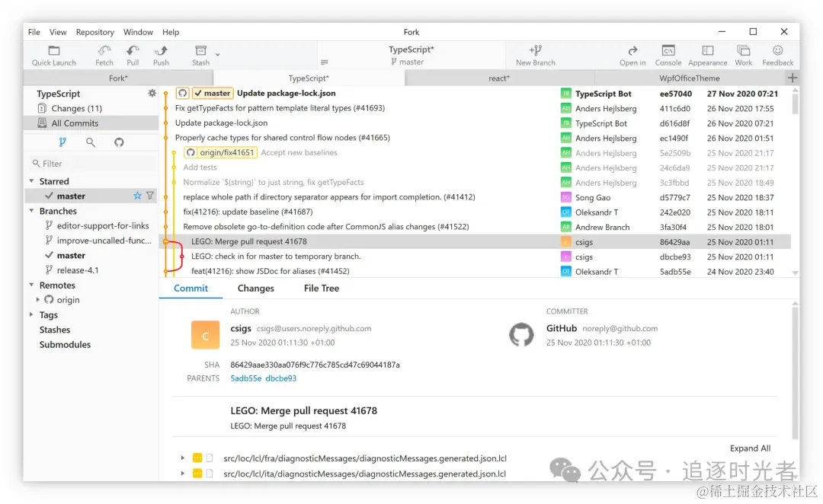
Task: Open the Window menu
Action: pyautogui.click(x=138, y=32)
